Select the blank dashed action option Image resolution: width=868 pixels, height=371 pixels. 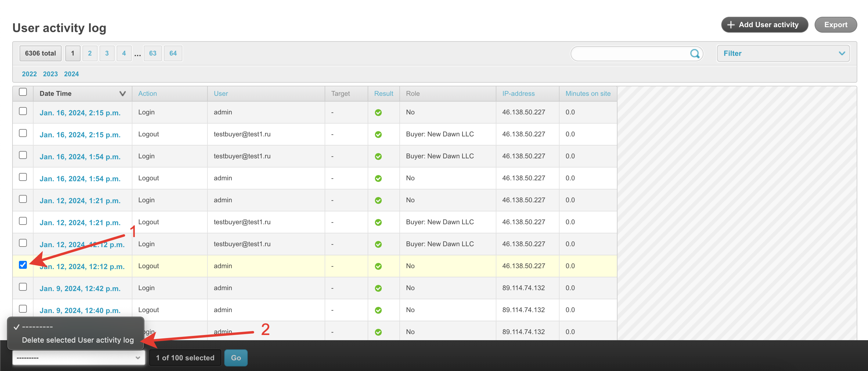tap(38, 327)
